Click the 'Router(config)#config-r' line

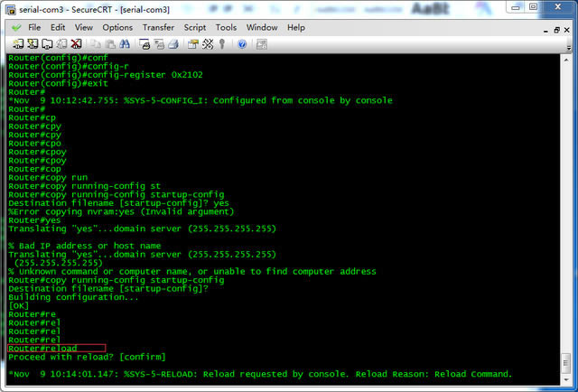coord(69,66)
